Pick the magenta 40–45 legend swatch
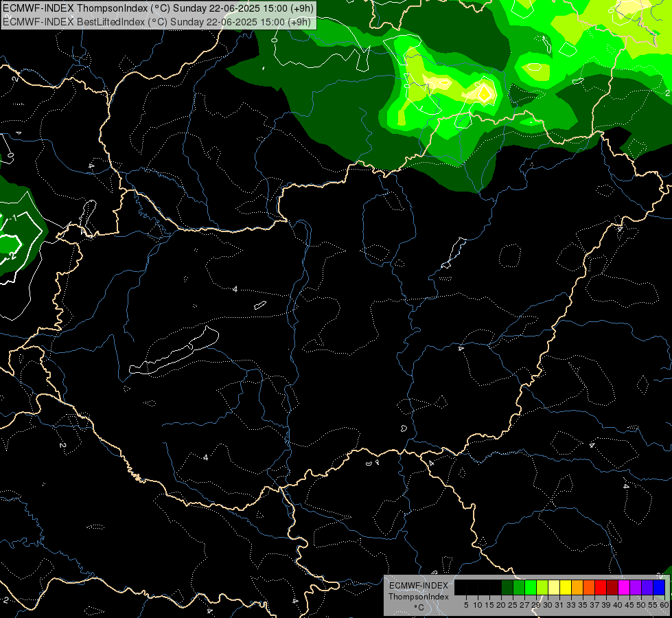The width and height of the screenshot is (672, 618). 624,587
